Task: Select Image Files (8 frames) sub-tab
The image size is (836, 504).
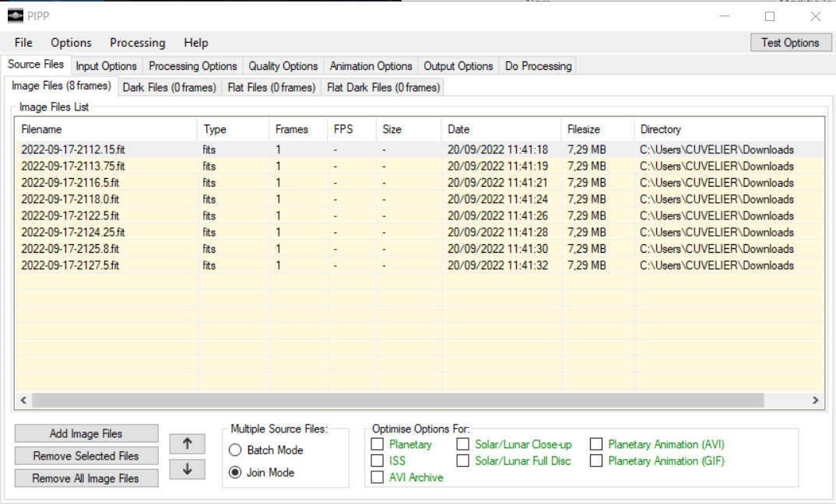Action: click(x=61, y=86)
